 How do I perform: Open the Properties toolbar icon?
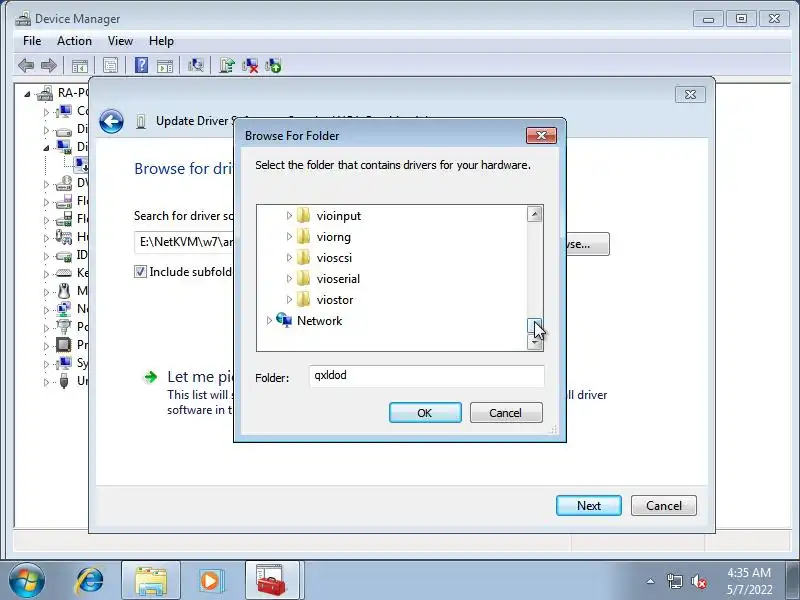110,65
